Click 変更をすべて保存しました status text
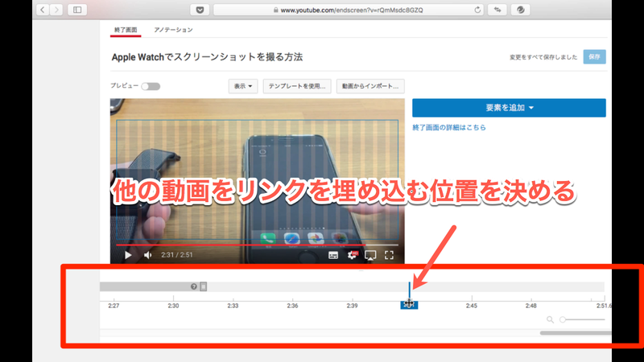Viewport: 644px width, 362px height. (543, 57)
